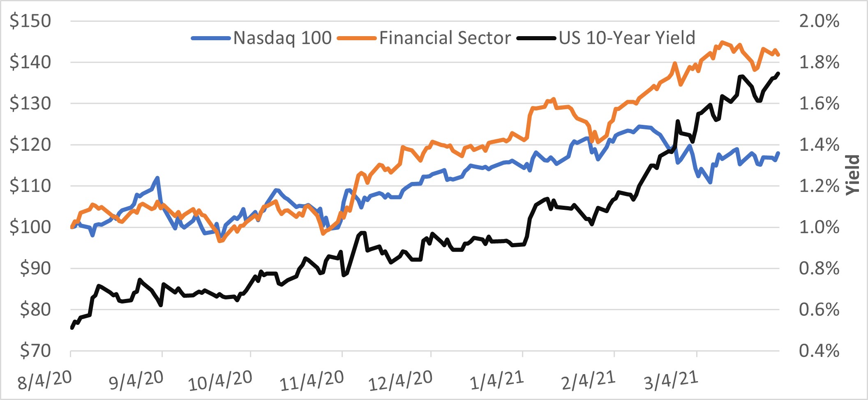Image resolution: width=868 pixels, height=400 pixels.
Task: Click the Nasdaq 100 legend label
Action: coord(282,38)
